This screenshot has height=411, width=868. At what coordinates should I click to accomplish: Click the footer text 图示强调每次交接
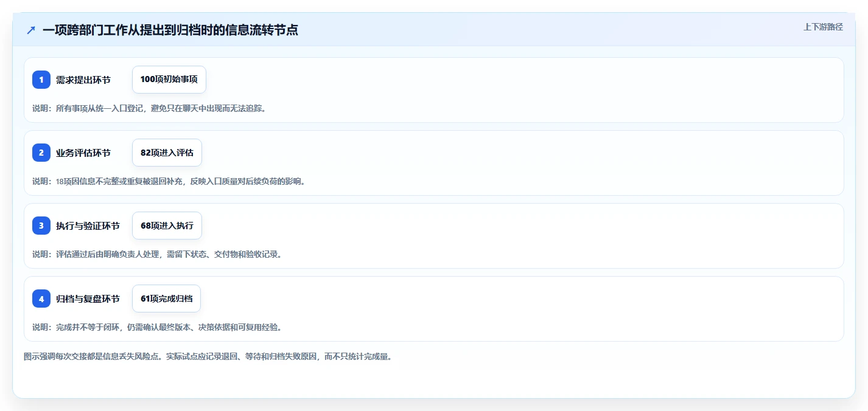click(208, 356)
